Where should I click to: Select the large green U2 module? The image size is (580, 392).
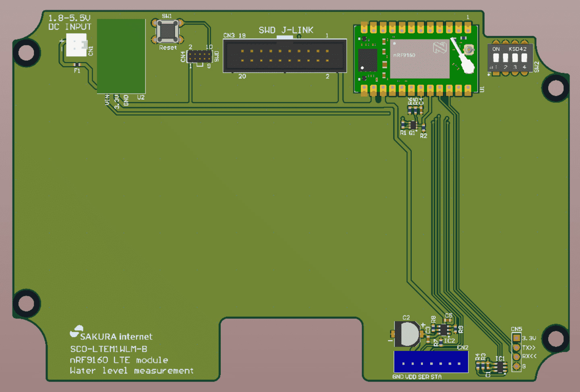(x=121, y=56)
